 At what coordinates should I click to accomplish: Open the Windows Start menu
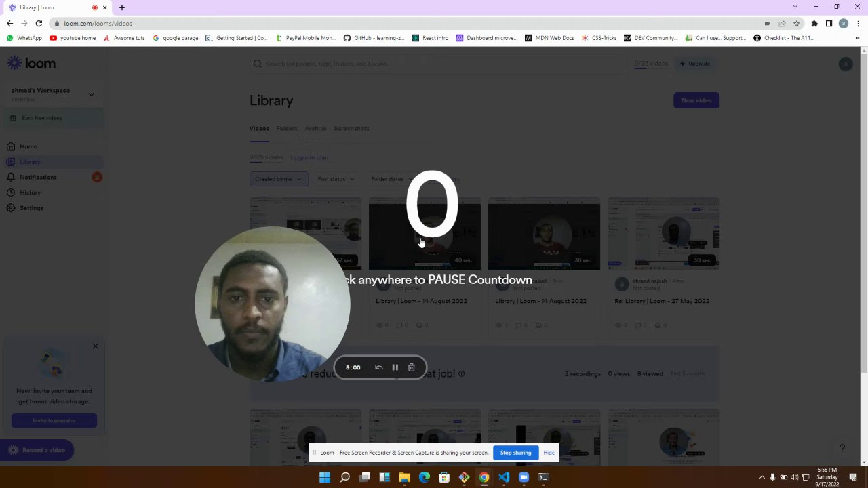click(x=325, y=477)
